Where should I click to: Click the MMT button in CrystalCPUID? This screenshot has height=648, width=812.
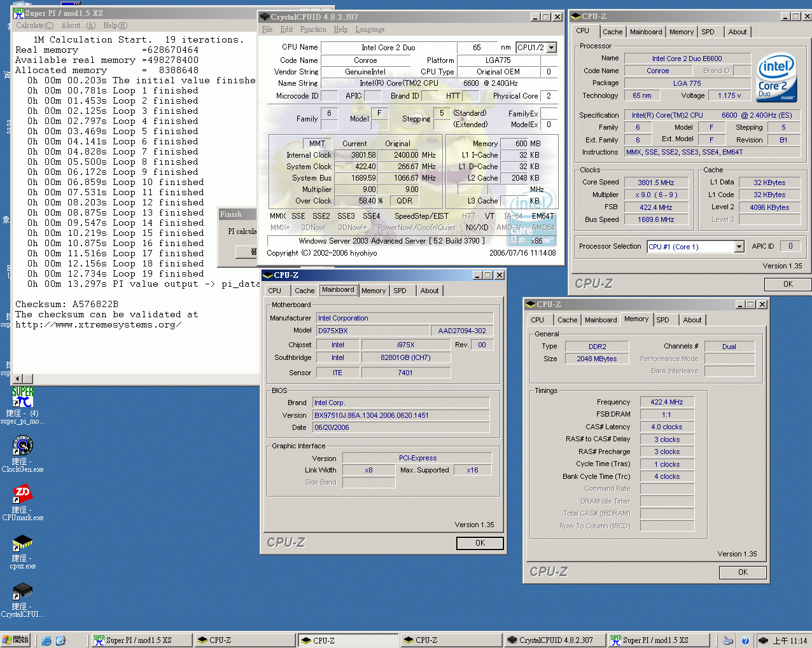pos(317,144)
